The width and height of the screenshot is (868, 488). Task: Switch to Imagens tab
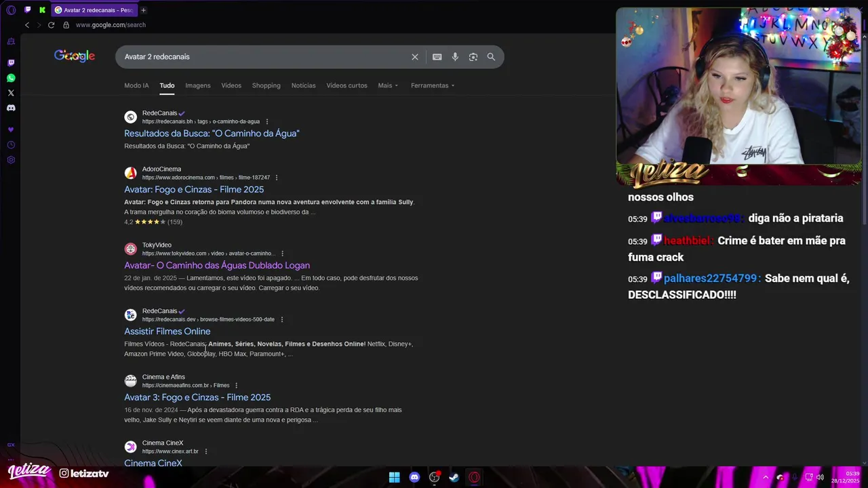[x=198, y=85]
